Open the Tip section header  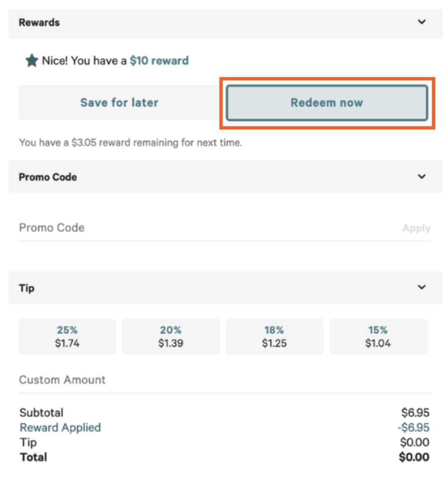tap(27, 287)
